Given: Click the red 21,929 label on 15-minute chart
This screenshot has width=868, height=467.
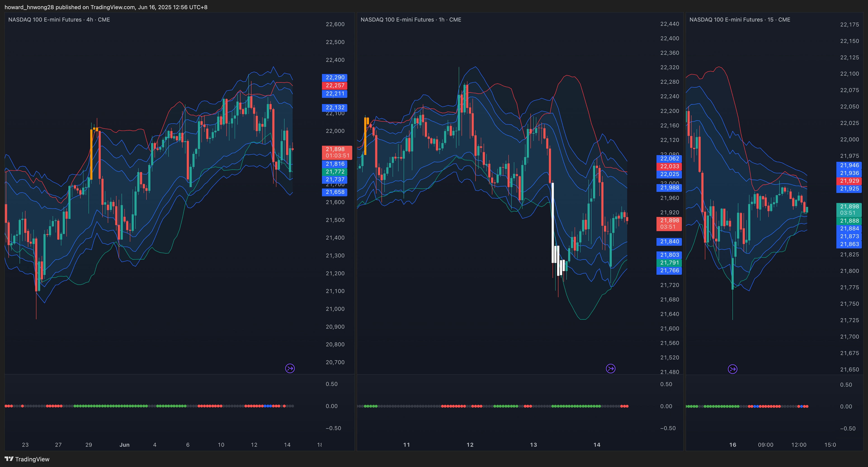Looking at the screenshot, I should 849,181.
